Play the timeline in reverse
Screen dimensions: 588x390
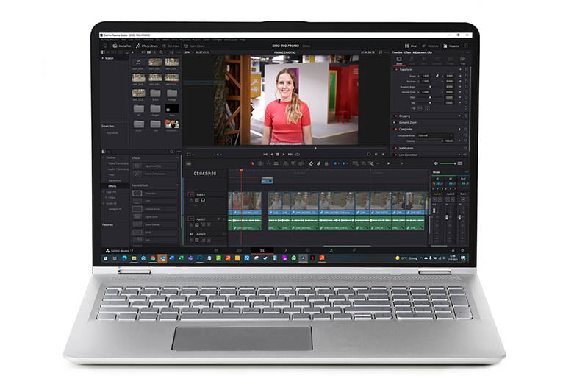pos(272,155)
